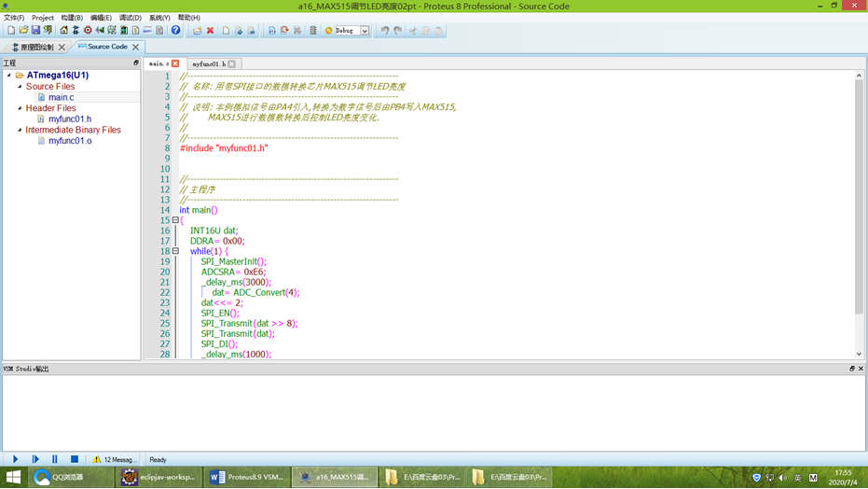Click the Rebuild Project icon
The image size is (868, 489).
click(x=284, y=31)
